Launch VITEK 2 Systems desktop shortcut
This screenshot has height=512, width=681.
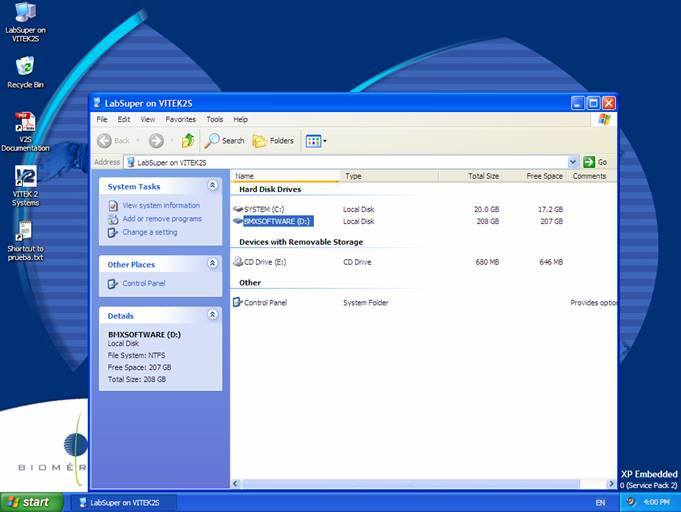(25, 185)
